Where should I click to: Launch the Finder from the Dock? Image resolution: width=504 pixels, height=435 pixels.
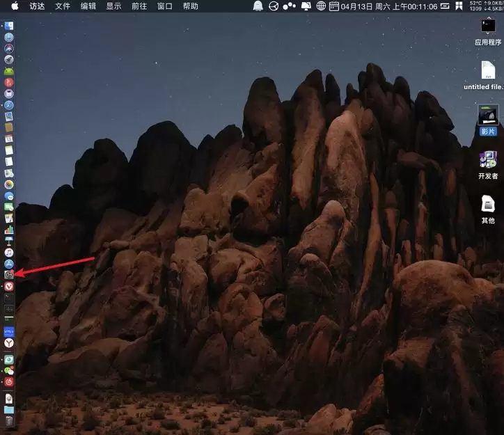point(8,26)
